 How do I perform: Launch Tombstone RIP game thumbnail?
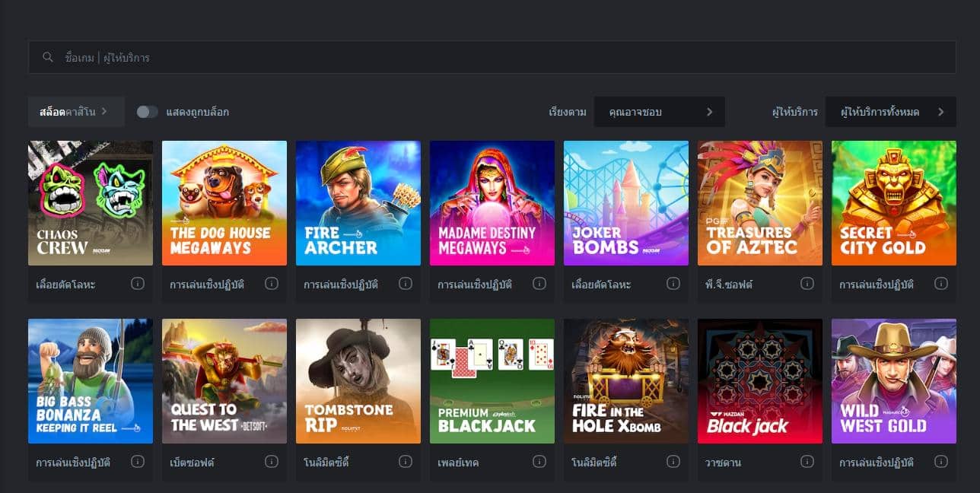point(358,381)
